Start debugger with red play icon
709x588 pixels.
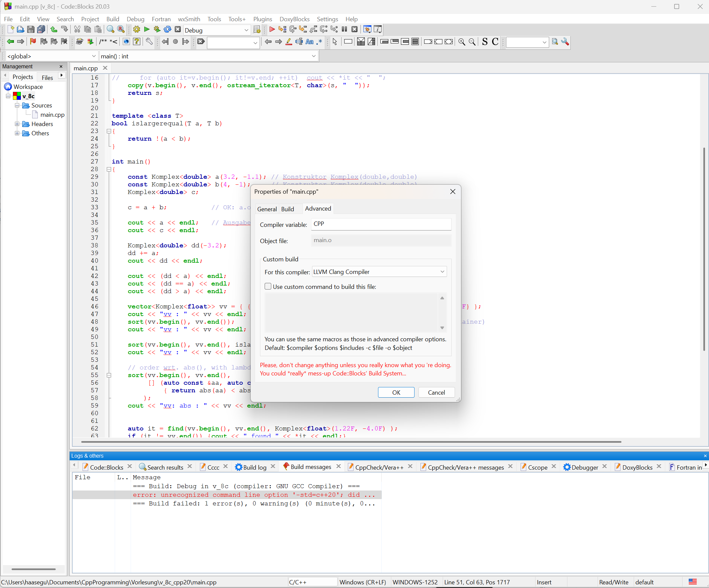(272, 30)
